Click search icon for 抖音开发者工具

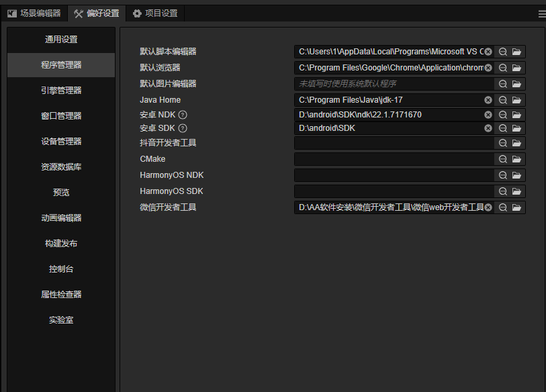(503, 143)
